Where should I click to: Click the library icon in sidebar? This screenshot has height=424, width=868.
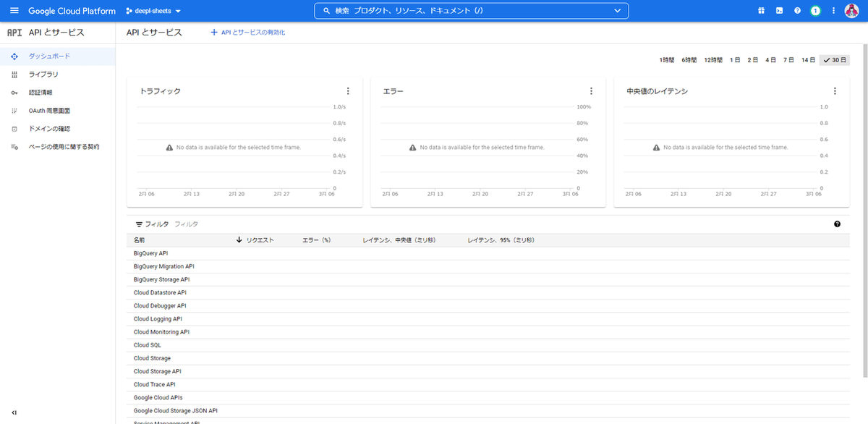pyautogui.click(x=14, y=75)
